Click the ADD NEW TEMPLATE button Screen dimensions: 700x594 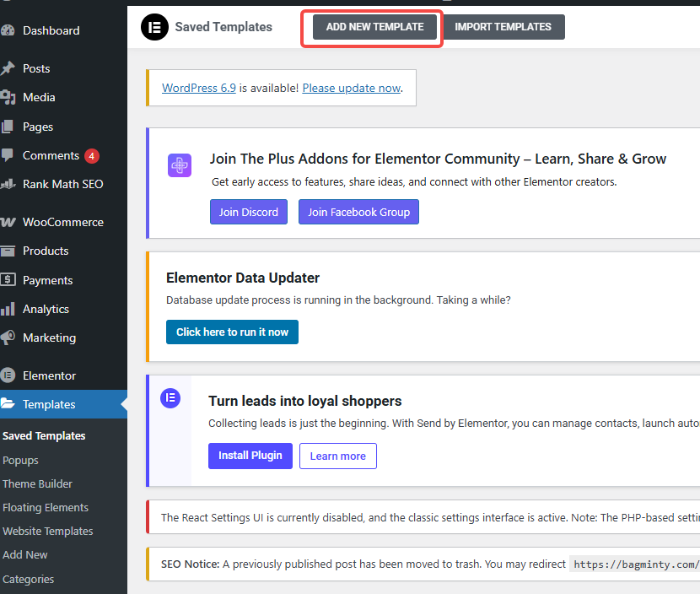coord(374,26)
